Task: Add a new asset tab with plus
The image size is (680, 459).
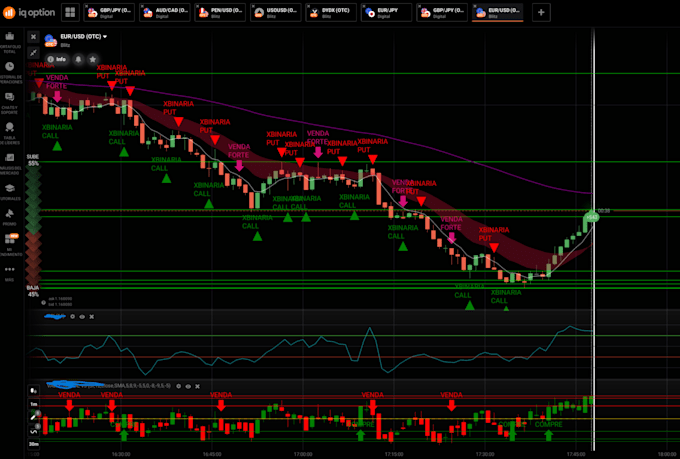Action: tap(541, 13)
